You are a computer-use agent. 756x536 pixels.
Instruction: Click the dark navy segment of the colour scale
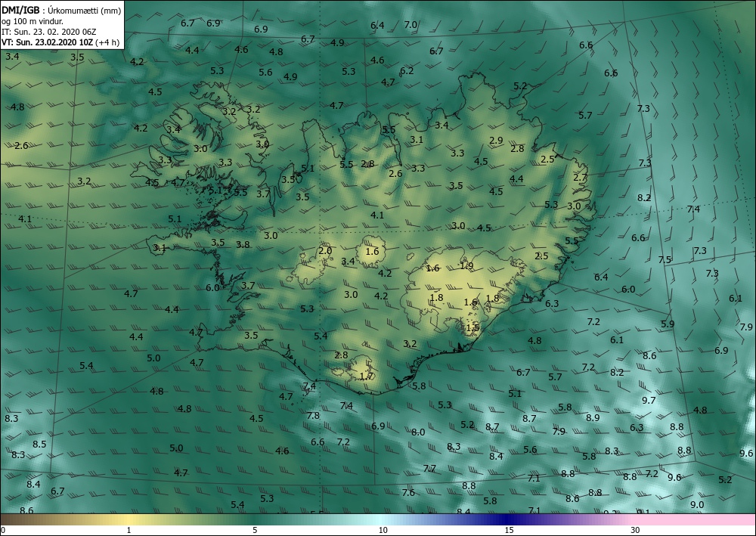(x=507, y=519)
